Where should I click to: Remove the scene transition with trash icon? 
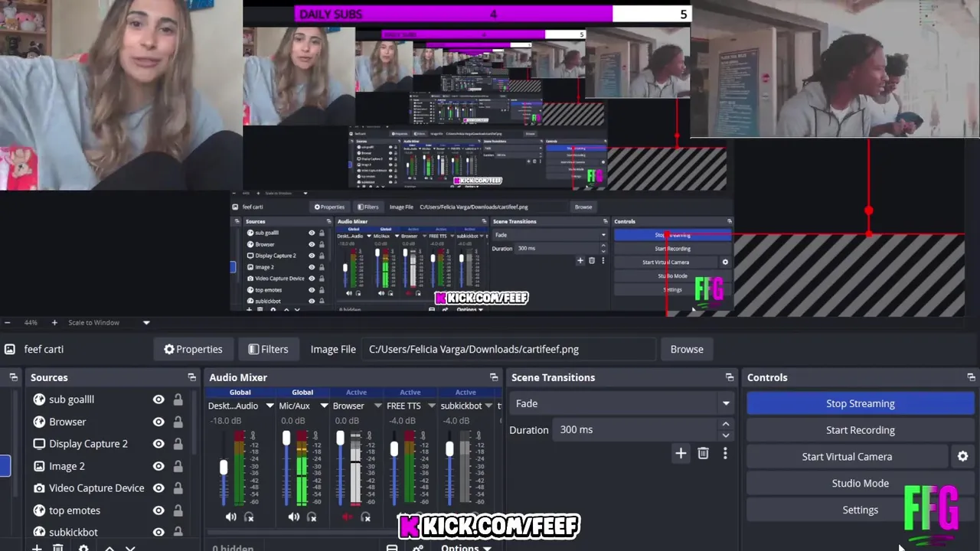click(703, 454)
